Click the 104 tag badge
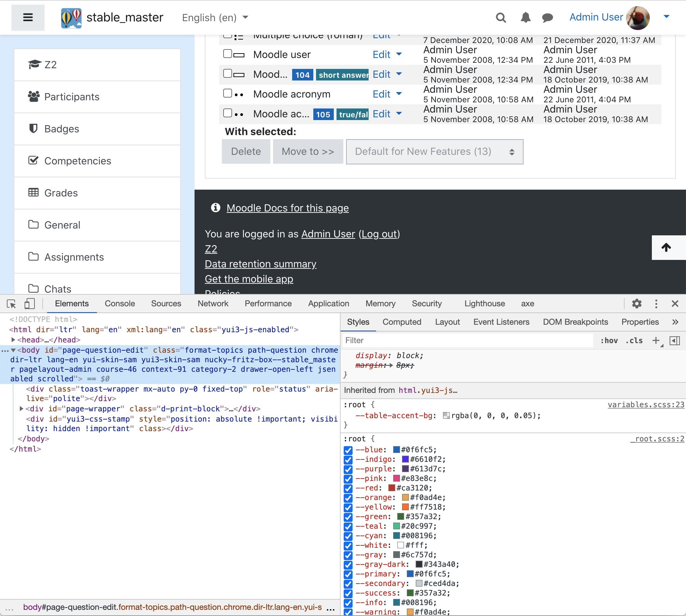Screen dimensions: 686x616 pyautogui.click(x=302, y=75)
